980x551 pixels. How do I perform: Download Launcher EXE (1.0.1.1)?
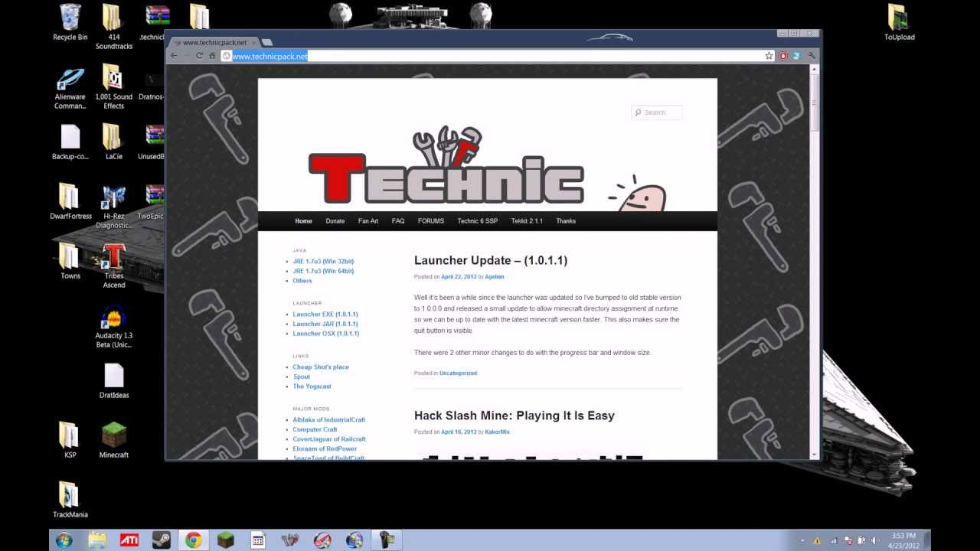(325, 315)
